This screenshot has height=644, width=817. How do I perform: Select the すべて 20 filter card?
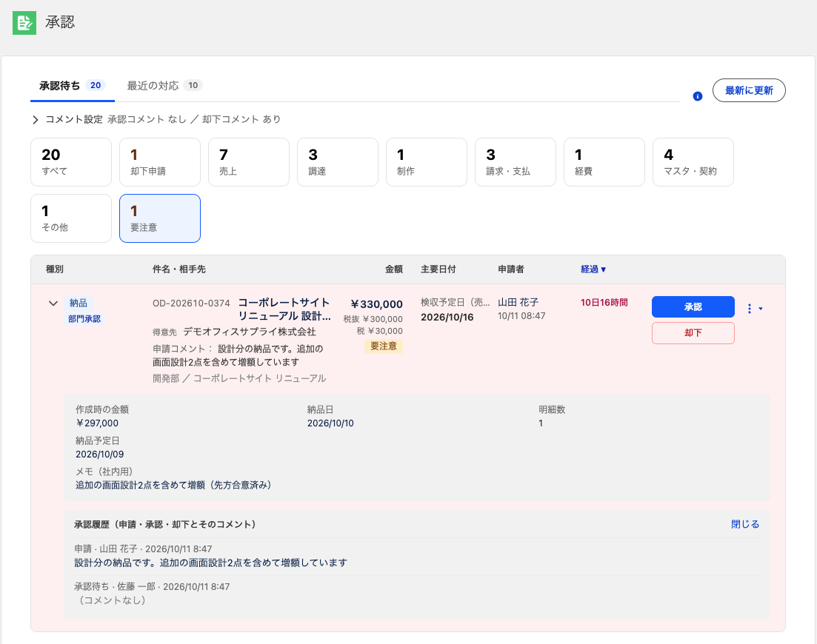click(x=71, y=162)
